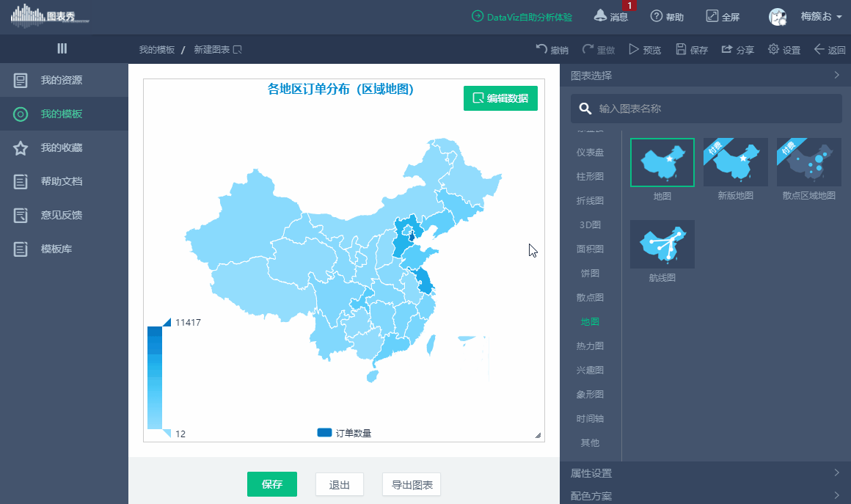Expand the 配色方案 panel

705,494
